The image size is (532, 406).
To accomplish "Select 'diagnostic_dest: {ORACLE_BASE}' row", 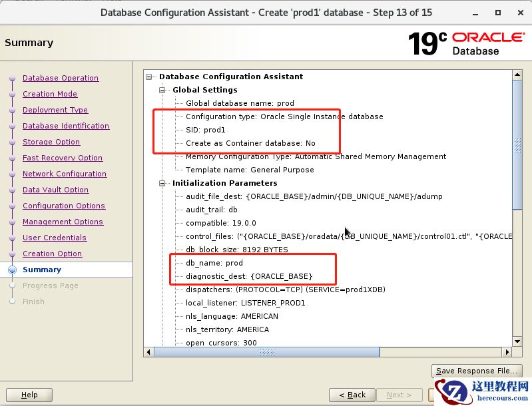I will (x=249, y=276).
